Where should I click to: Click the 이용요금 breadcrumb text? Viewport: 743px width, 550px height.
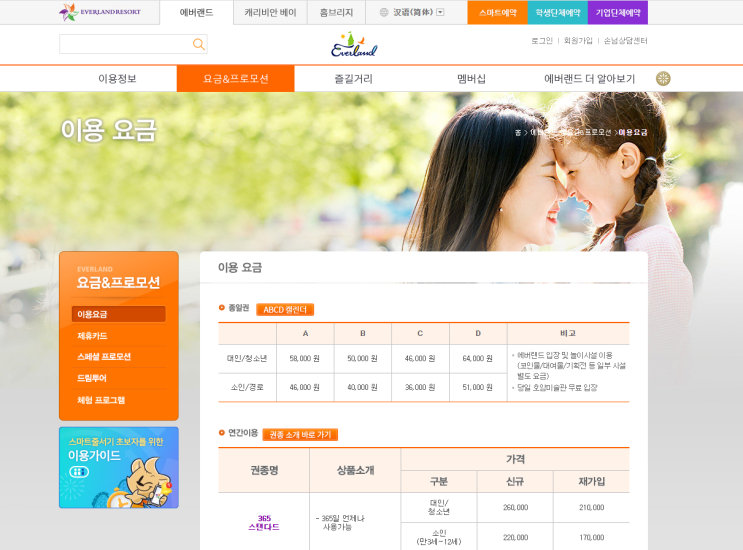(633, 132)
